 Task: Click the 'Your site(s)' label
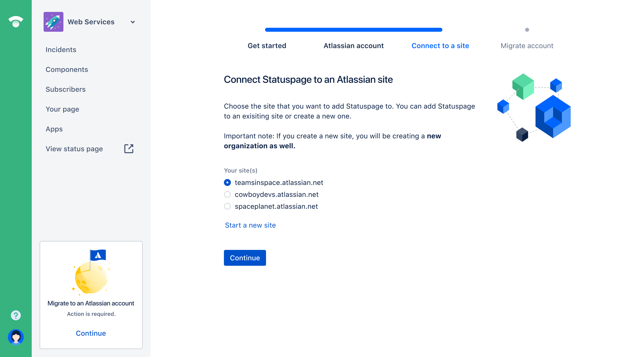(241, 170)
